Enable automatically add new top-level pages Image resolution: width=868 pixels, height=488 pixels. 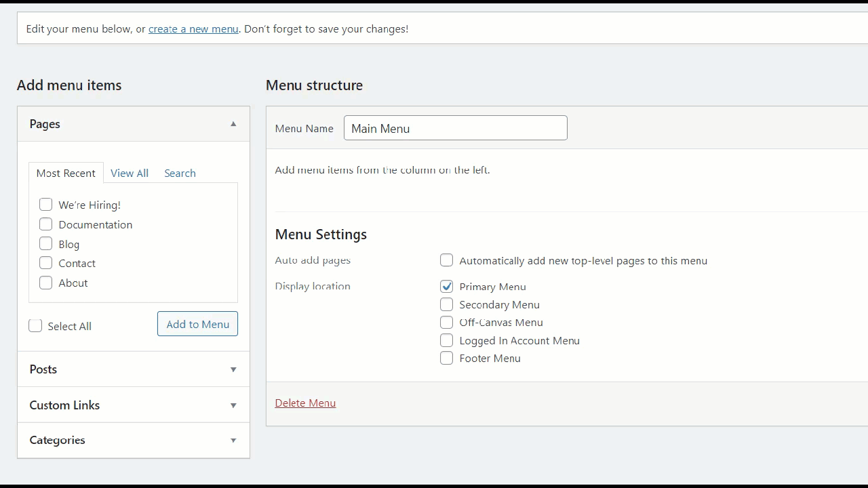point(446,260)
